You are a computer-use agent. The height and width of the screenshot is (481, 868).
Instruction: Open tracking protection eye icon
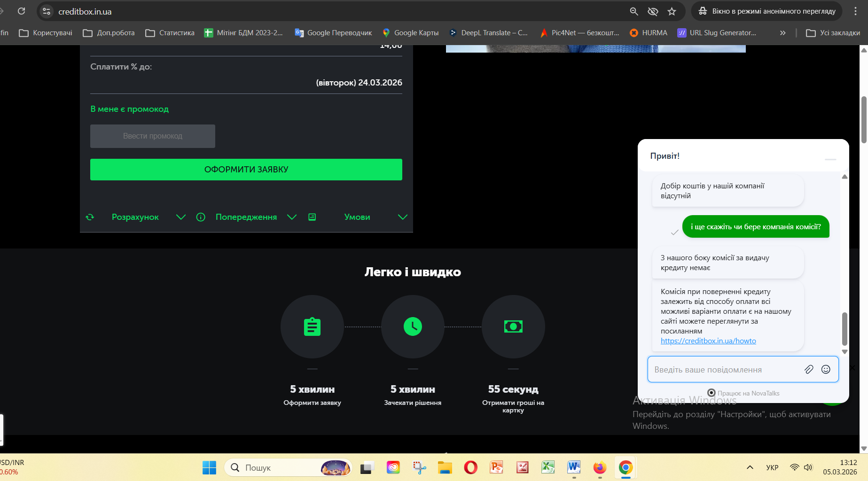pos(653,11)
